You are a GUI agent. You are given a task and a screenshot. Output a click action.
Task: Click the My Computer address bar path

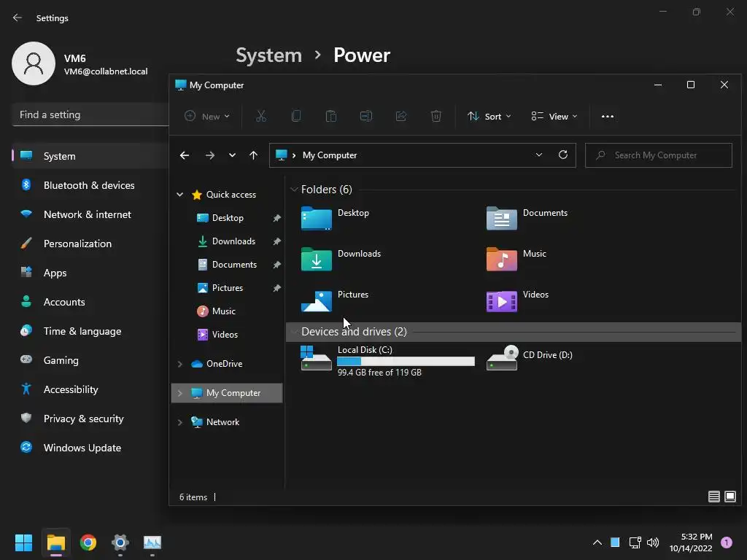tap(330, 155)
